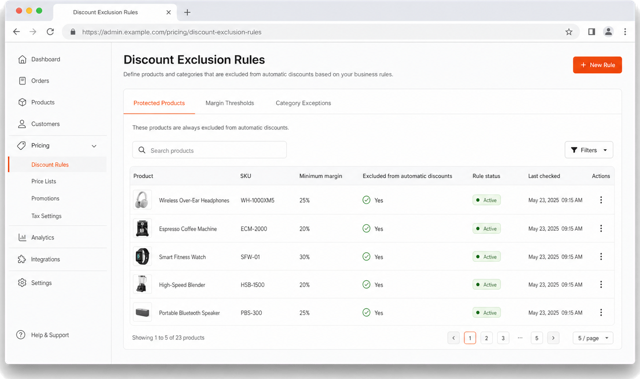Open Promotions under Pricing
Image resolution: width=640 pixels, height=379 pixels.
pos(45,198)
